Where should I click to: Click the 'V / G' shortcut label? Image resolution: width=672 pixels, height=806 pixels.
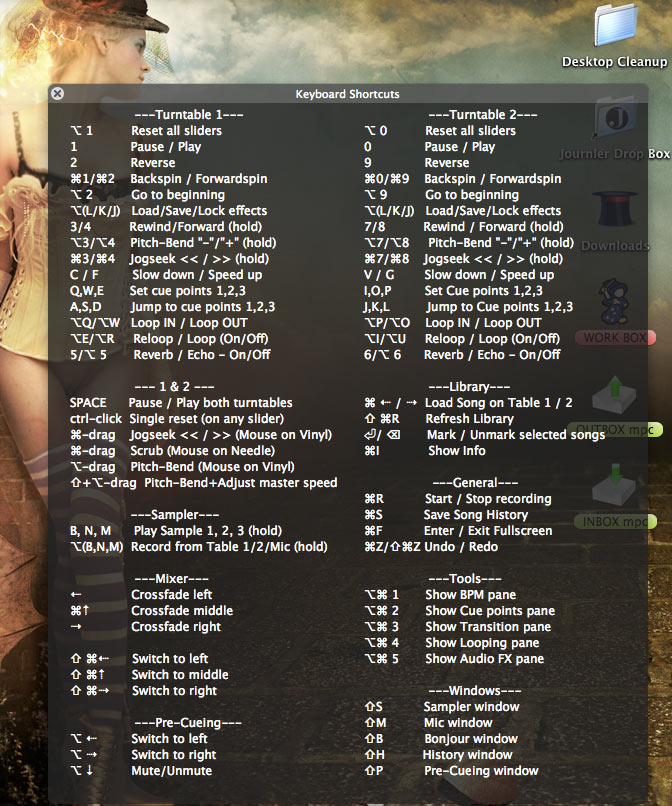[379, 275]
